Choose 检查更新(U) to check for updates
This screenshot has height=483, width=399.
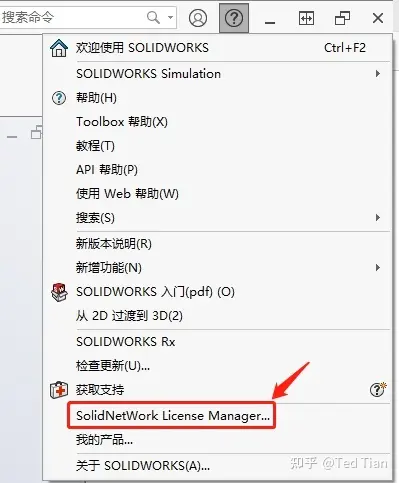113,366
